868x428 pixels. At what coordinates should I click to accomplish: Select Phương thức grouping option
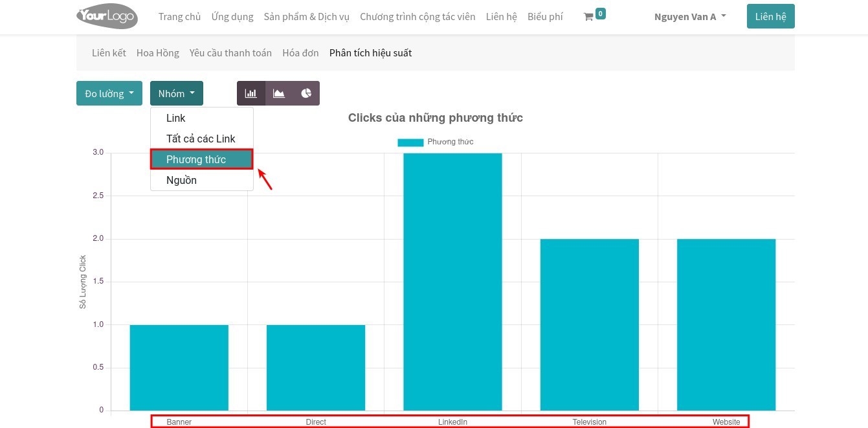pyautogui.click(x=201, y=159)
